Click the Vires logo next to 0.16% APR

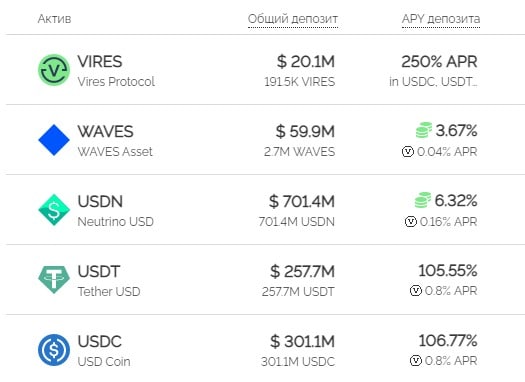(x=410, y=222)
